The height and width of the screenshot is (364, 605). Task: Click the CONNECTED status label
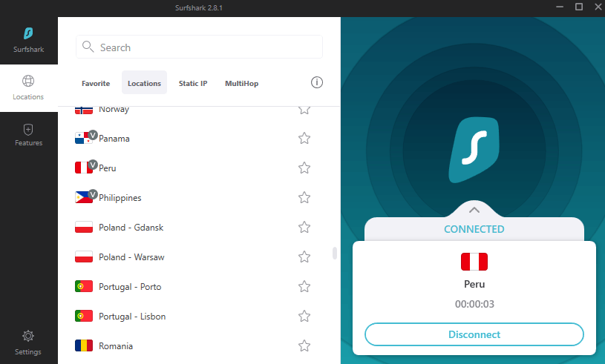(474, 229)
